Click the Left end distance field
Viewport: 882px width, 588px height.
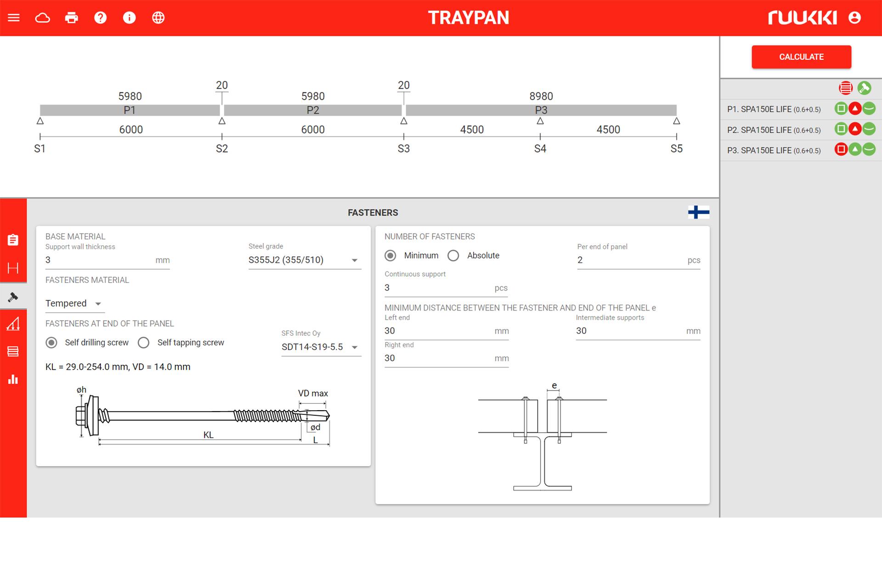coord(447,331)
